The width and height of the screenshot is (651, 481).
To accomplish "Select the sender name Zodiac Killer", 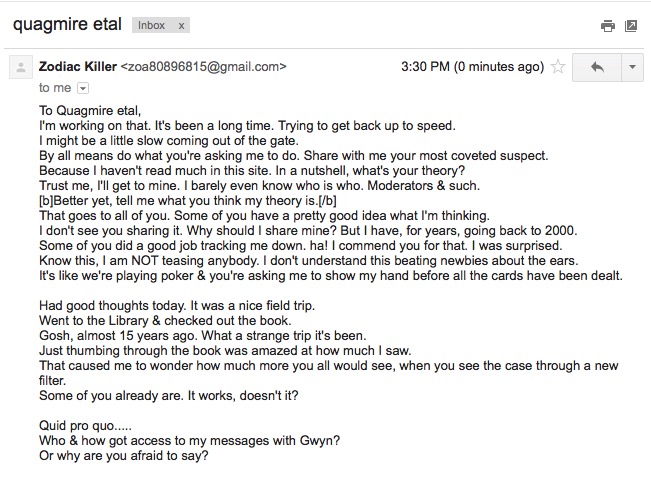I will pyautogui.click(x=78, y=66).
